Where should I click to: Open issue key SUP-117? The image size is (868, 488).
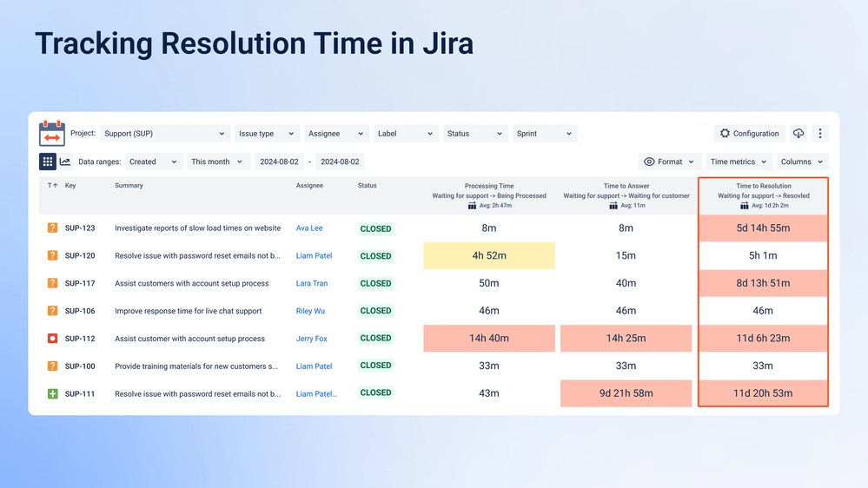[80, 283]
